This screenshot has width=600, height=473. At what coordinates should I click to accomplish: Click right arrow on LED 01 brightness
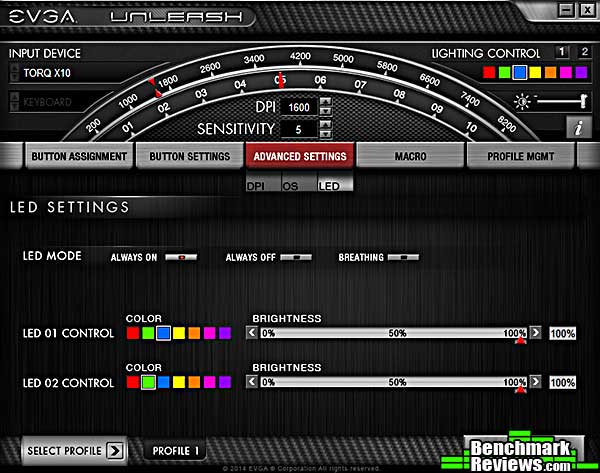[x=536, y=333]
